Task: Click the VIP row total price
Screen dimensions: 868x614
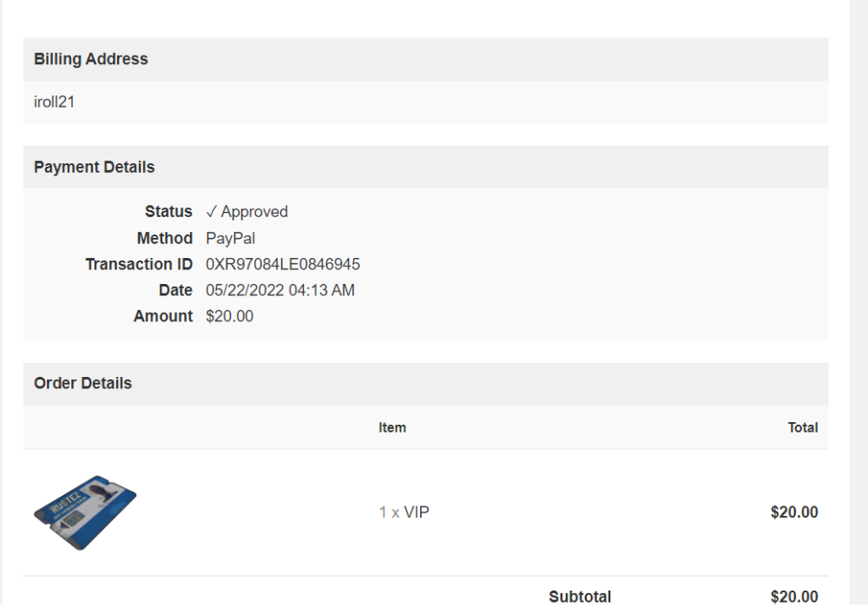Action: tap(794, 512)
